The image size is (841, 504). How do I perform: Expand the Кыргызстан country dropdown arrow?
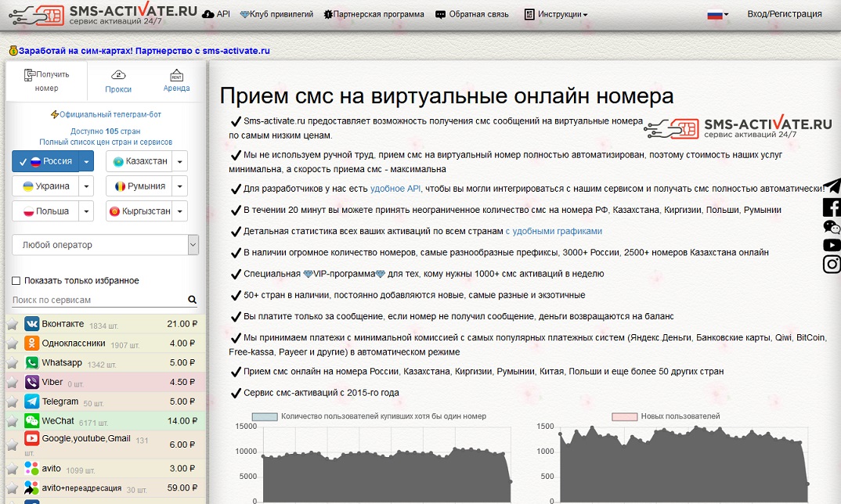pyautogui.click(x=179, y=211)
